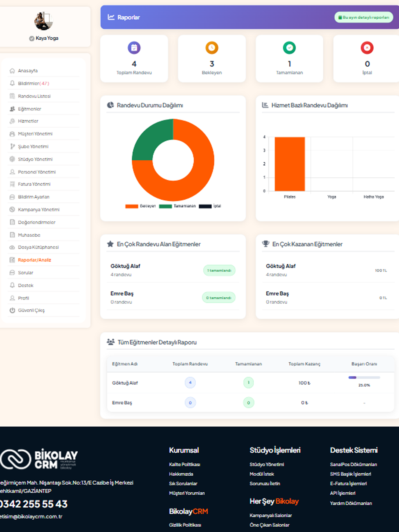The image size is (399, 532).
Task: Click the Bildirim Ayarları icon
Action: [12, 197]
